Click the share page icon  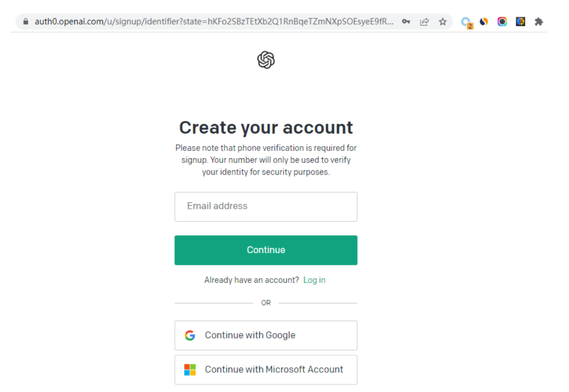pyautogui.click(x=424, y=22)
